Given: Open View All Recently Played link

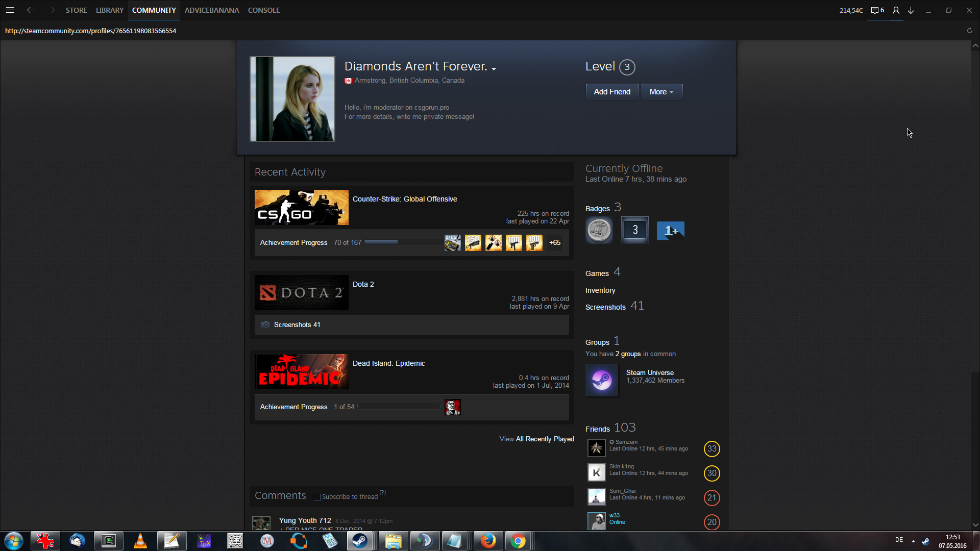Looking at the screenshot, I should point(536,439).
